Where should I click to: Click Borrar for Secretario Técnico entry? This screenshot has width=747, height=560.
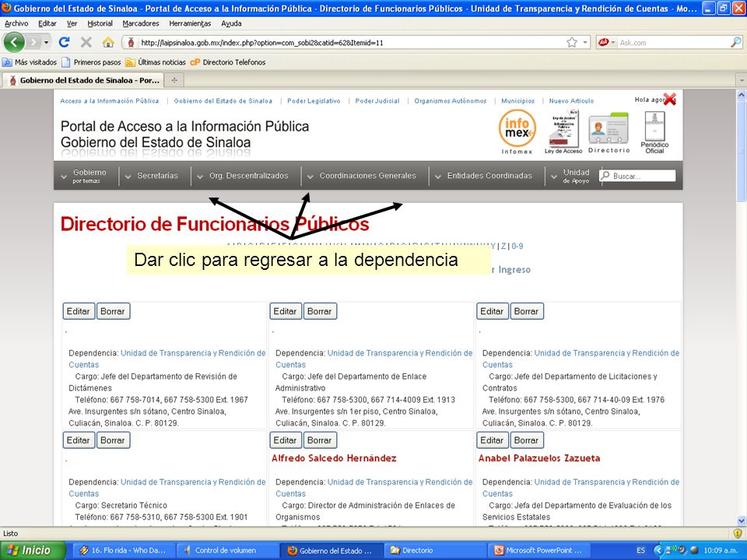point(113,440)
